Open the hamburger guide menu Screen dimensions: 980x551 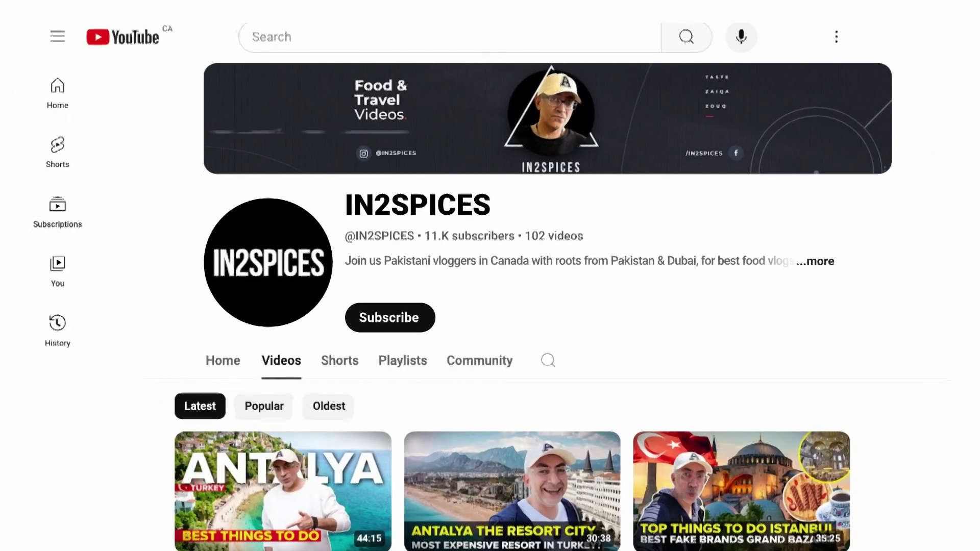[58, 36]
